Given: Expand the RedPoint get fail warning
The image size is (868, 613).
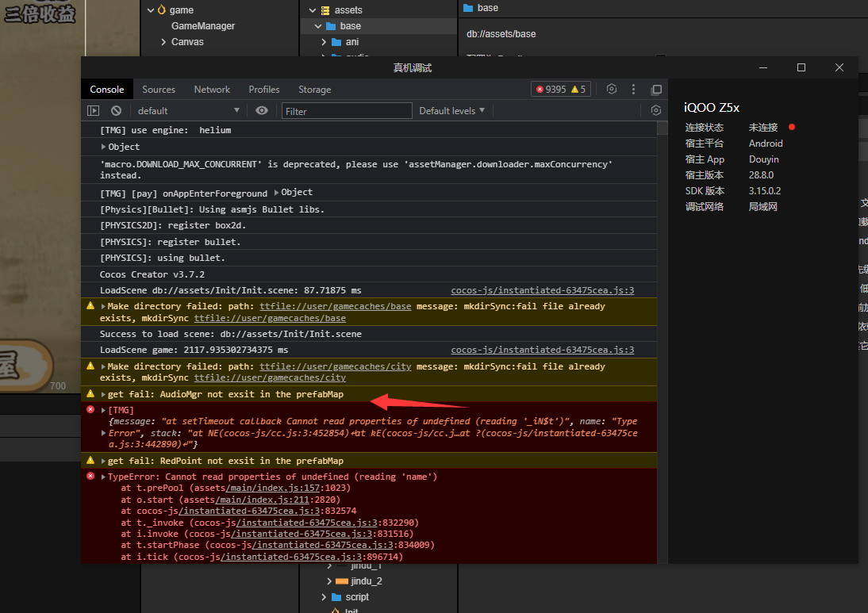Looking at the screenshot, I should [103, 461].
